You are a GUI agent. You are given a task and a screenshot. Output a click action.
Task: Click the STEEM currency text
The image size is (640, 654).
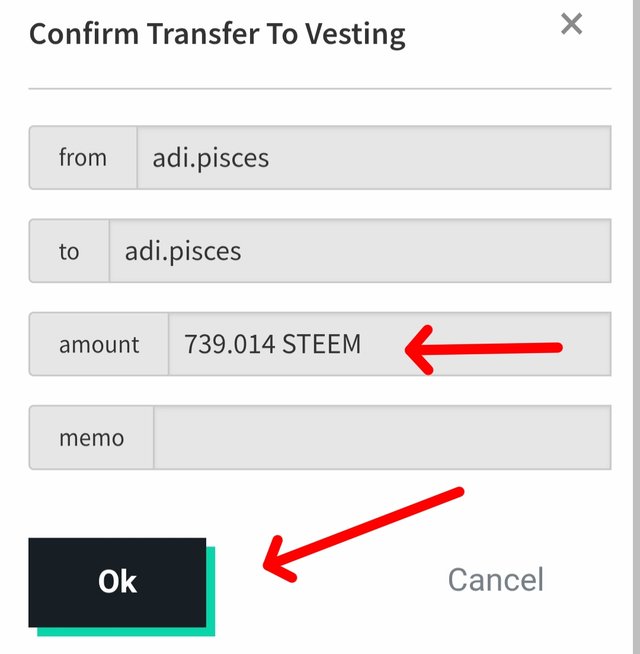(322, 345)
